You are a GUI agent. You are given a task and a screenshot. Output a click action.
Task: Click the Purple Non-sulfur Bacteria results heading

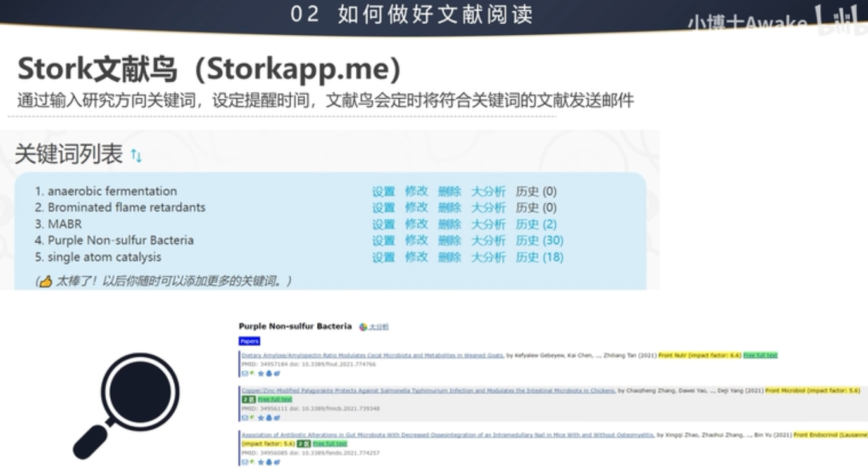tap(295, 326)
